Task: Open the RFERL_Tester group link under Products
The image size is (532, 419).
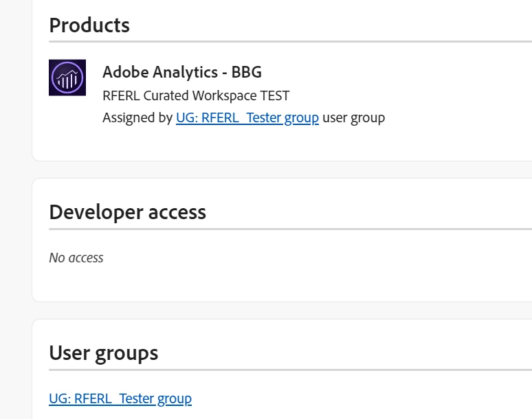Action: click(x=247, y=117)
